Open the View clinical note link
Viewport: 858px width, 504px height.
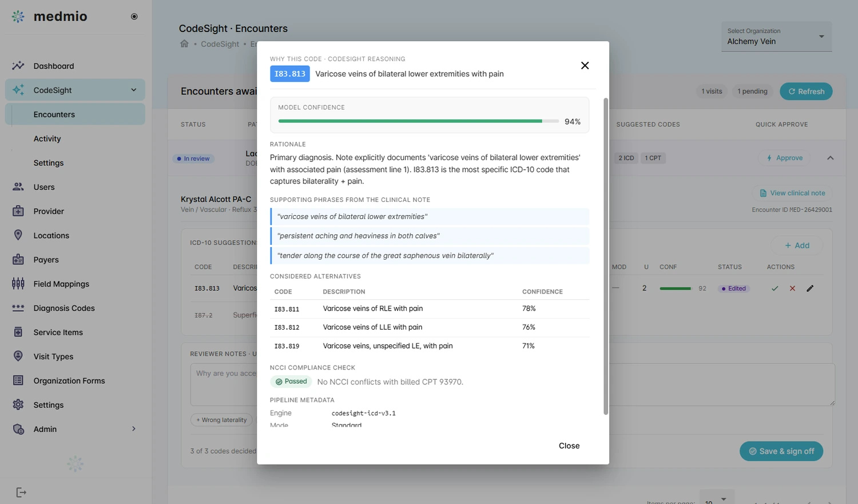coord(792,193)
